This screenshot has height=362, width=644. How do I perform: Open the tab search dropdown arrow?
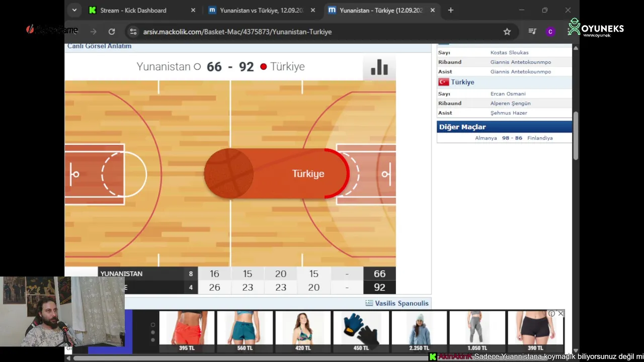point(74,10)
